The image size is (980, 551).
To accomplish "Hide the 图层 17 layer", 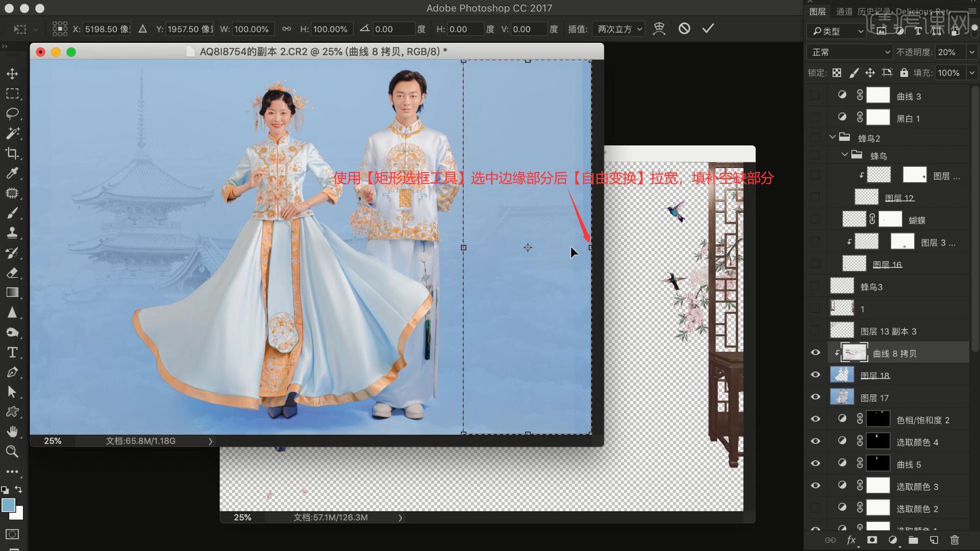I will click(x=815, y=397).
